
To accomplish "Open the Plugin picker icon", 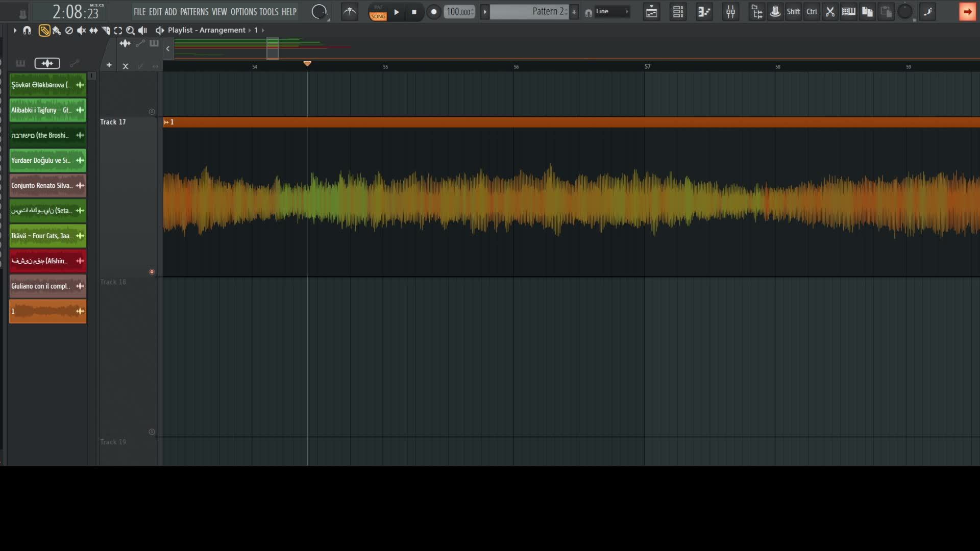I will pos(775,12).
